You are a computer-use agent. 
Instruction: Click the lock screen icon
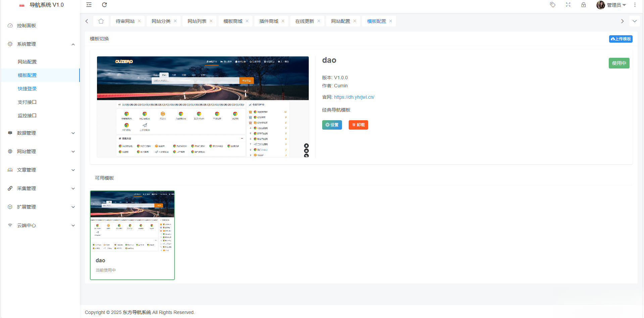point(583,5)
